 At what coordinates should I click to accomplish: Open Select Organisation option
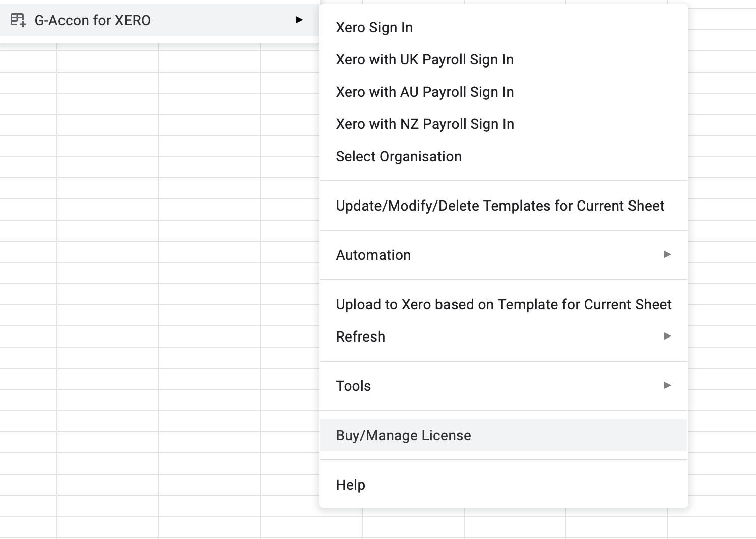[x=398, y=156]
